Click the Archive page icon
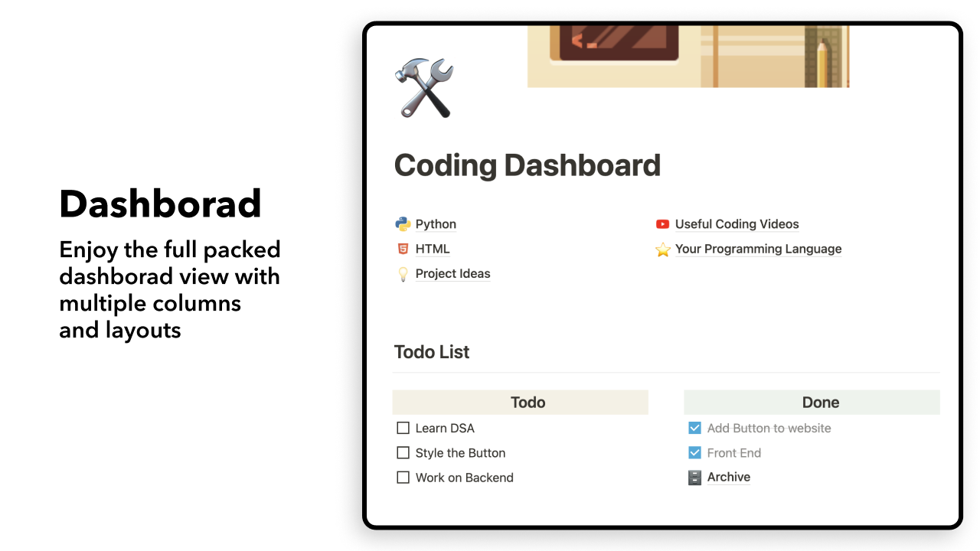 tap(694, 477)
